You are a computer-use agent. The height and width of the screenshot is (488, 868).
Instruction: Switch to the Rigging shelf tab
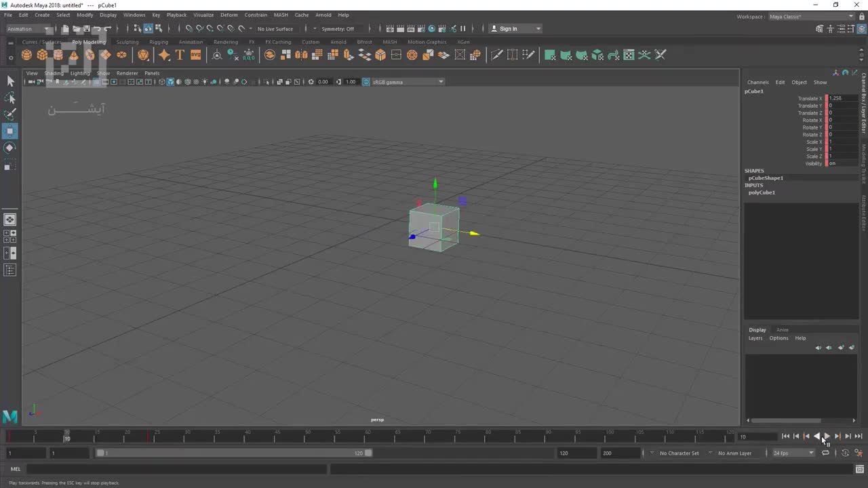(x=159, y=42)
